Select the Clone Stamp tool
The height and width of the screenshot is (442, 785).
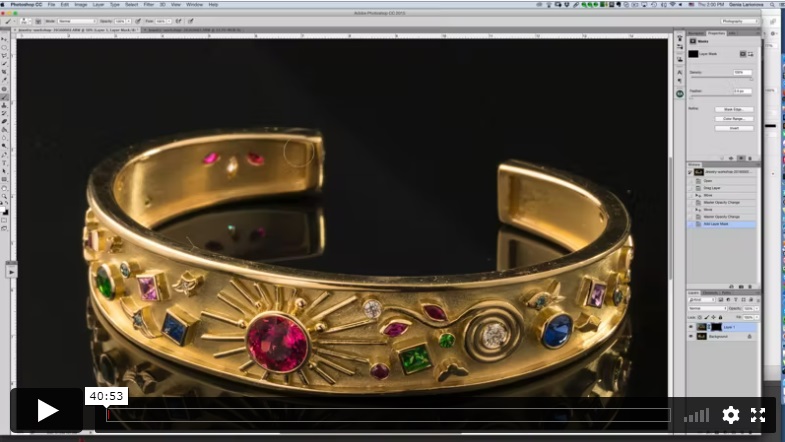pos(5,106)
